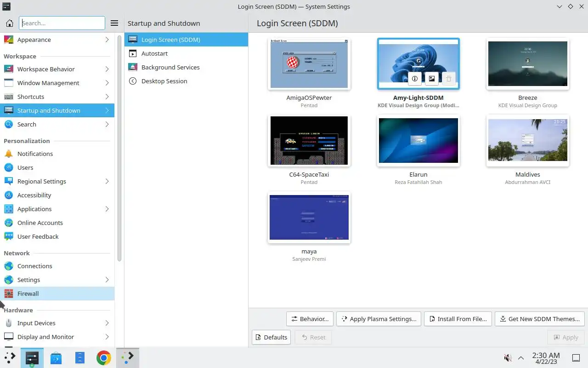The height and width of the screenshot is (368, 588).
Task: Open the Autostart page
Action: tap(186, 53)
